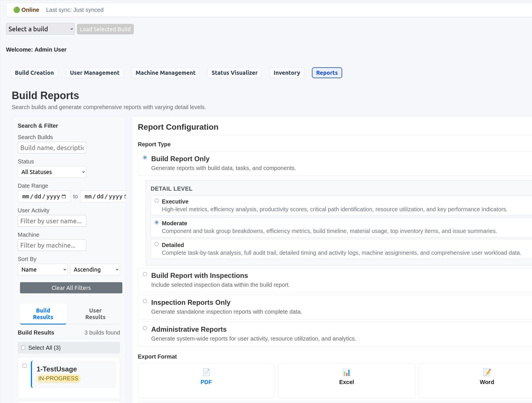Viewport: 532px width, 403px height.
Task: Change the Ascending sort order dropdown
Action: pos(95,270)
